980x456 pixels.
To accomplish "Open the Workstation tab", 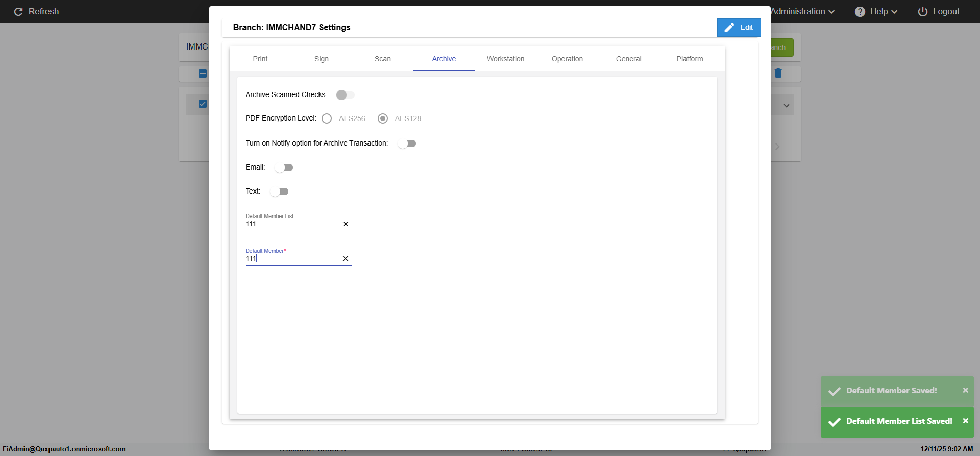I will click(505, 59).
